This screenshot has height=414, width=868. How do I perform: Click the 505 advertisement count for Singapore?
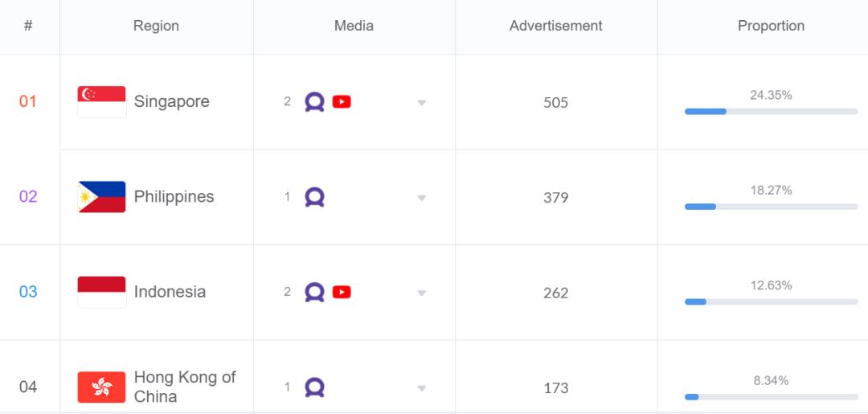556,103
